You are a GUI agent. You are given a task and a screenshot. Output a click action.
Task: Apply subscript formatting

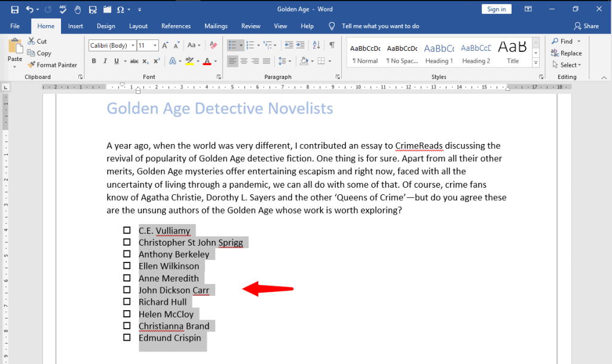tap(146, 61)
